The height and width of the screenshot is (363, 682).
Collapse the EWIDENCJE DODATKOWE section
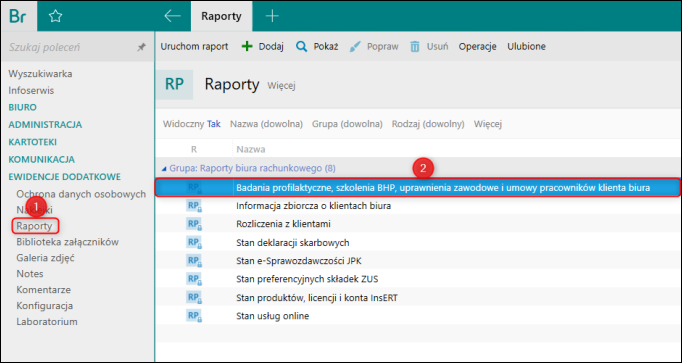point(65,177)
